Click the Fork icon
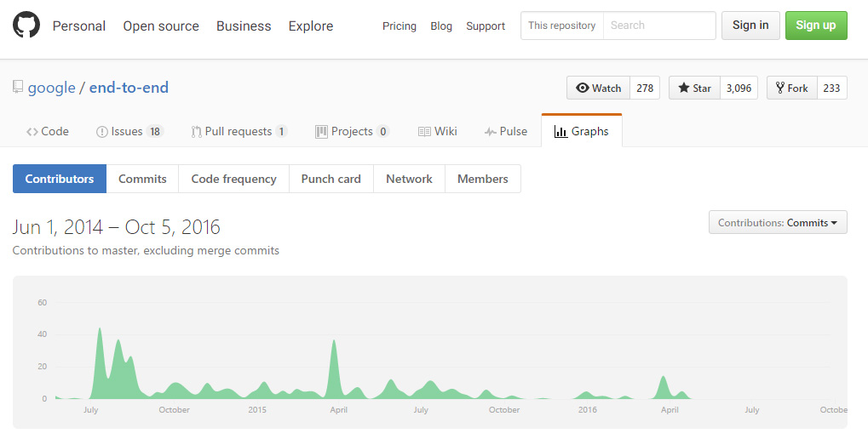The image size is (868, 445). coord(780,88)
